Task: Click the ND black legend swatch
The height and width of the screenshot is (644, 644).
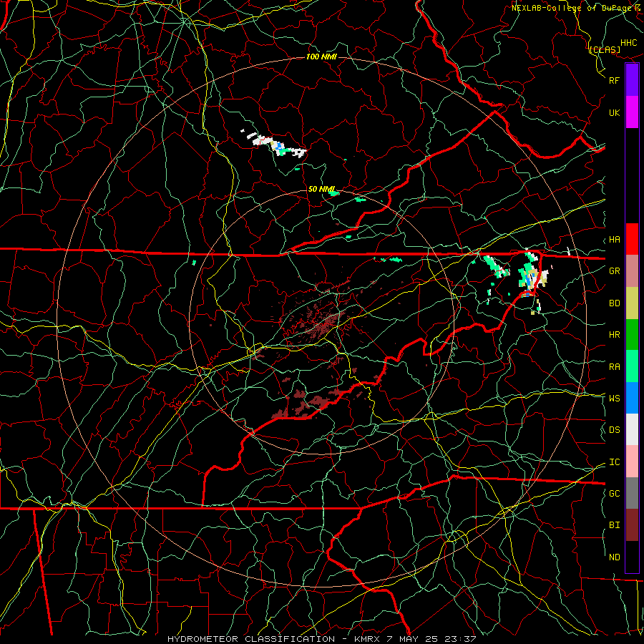Action: pyautogui.click(x=632, y=557)
